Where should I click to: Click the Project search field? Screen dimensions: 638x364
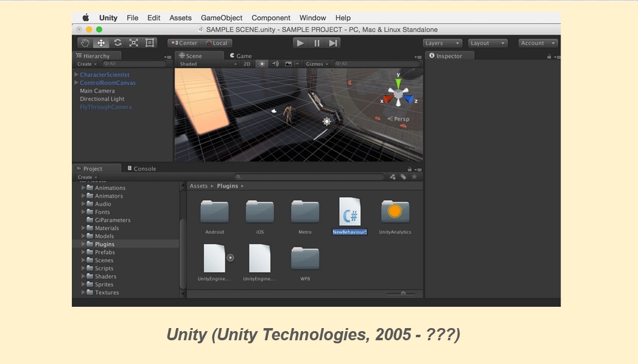click(x=309, y=177)
